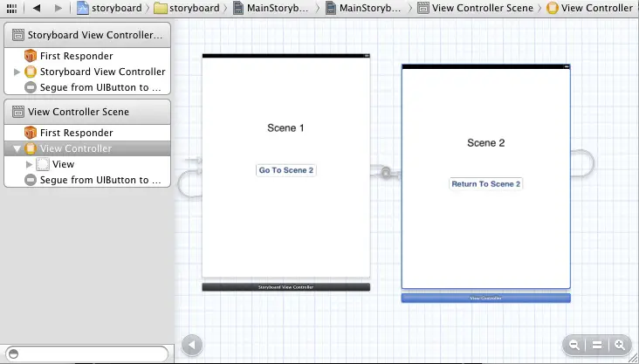The width and height of the screenshot is (639, 364).
Task: Select the View item's dashed square icon
Action: pos(43,164)
